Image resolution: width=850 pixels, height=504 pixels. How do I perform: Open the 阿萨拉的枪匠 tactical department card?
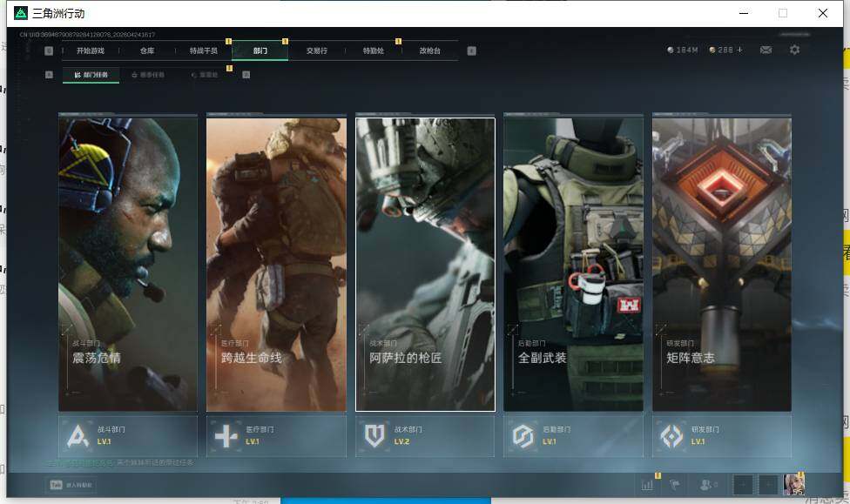(x=425, y=264)
